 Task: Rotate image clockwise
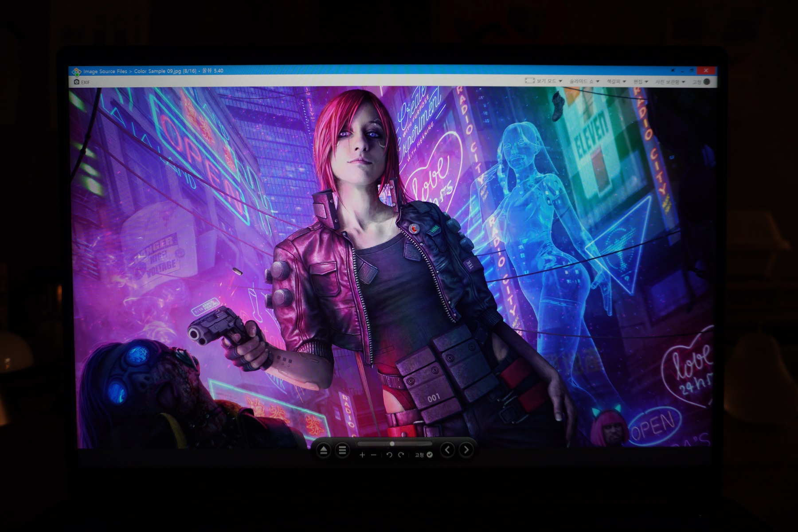(401, 455)
